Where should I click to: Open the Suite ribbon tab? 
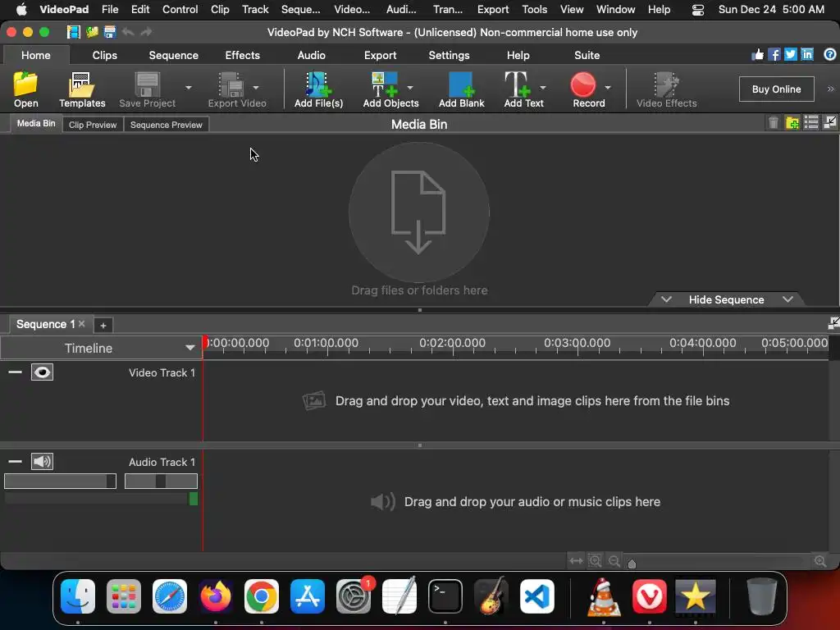click(x=587, y=55)
